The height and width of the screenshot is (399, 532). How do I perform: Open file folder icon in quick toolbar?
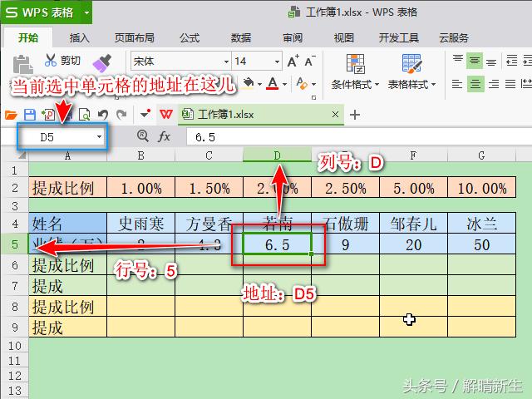tap(11, 115)
